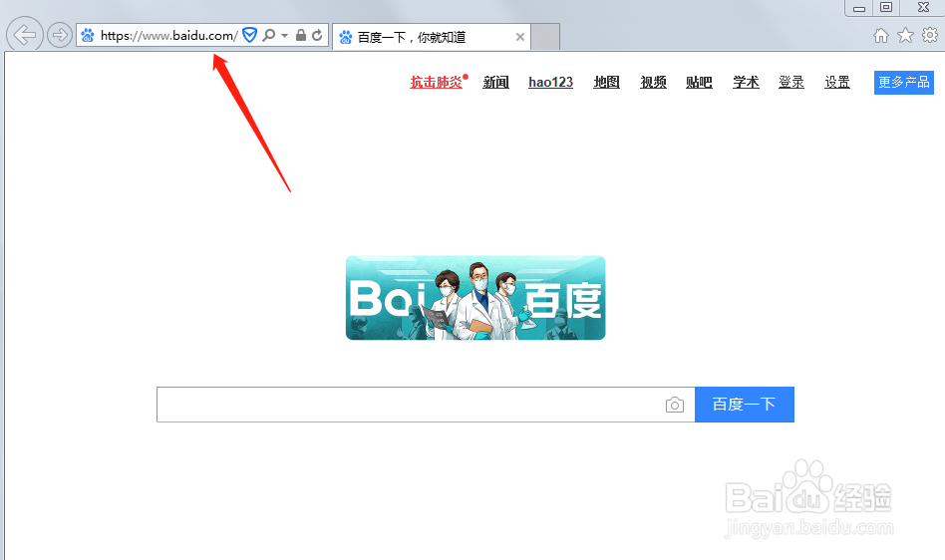Click the blue security shield icon
Viewport: 945px width, 560px height.
tap(249, 35)
